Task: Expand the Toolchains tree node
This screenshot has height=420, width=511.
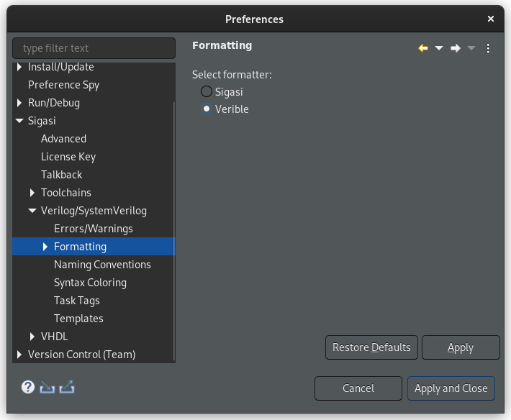Action: pyautogui.click(x=32, y=193)
